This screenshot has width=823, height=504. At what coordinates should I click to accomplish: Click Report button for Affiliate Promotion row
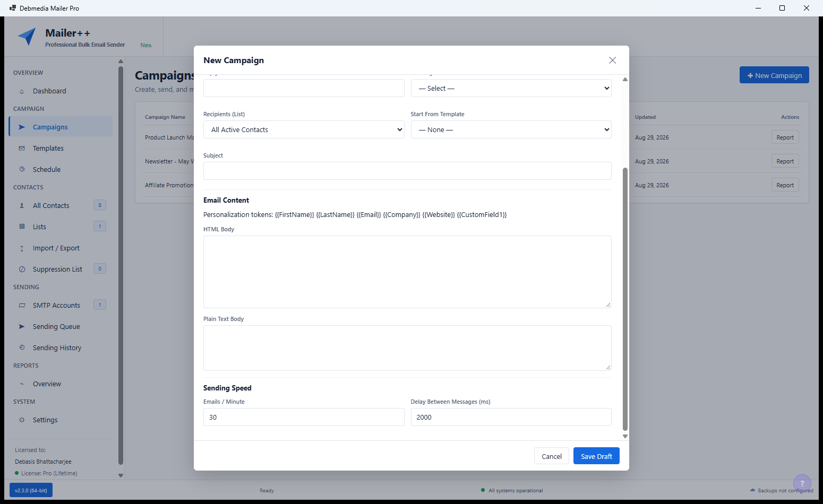click(x=785, y=185)
